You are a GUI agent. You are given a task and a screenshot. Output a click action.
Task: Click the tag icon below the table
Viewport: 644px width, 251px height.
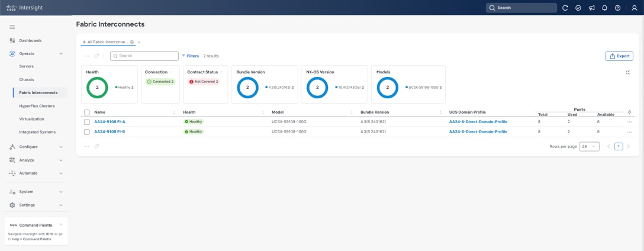[x=96, y=146]
